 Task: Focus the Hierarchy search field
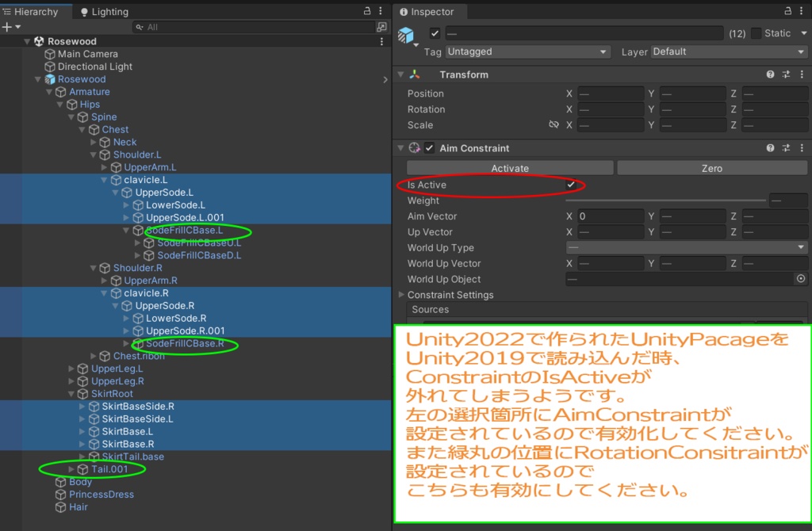click(x=253, y=27)
